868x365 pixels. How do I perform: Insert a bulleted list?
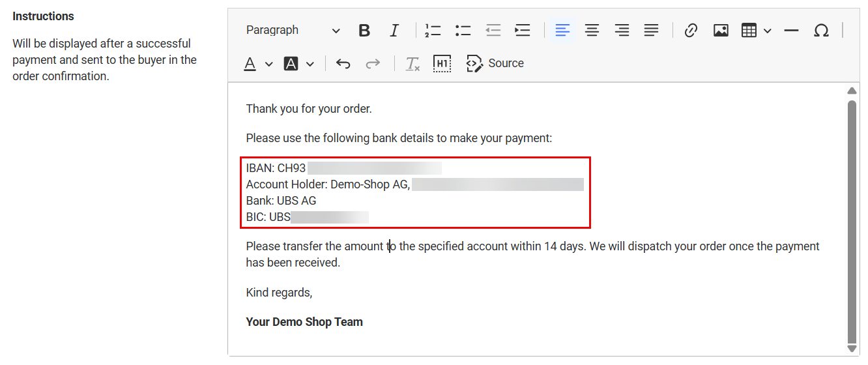click(x=463, y=31)
